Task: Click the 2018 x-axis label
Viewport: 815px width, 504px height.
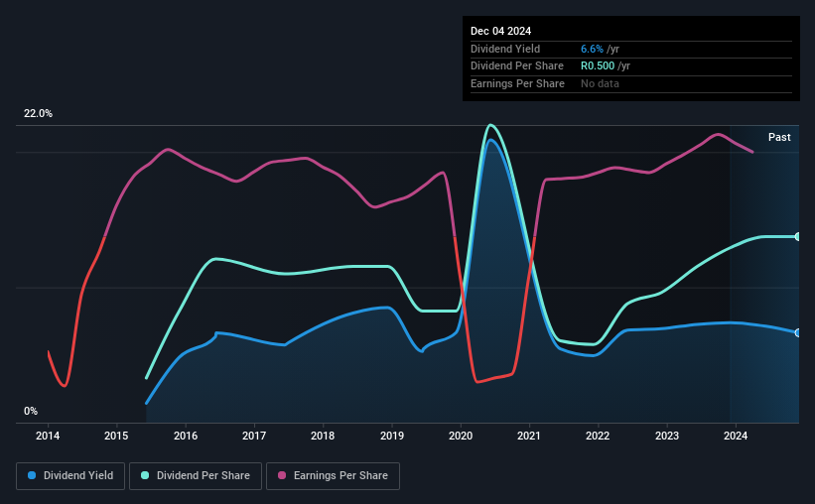Action: point(323,436)
